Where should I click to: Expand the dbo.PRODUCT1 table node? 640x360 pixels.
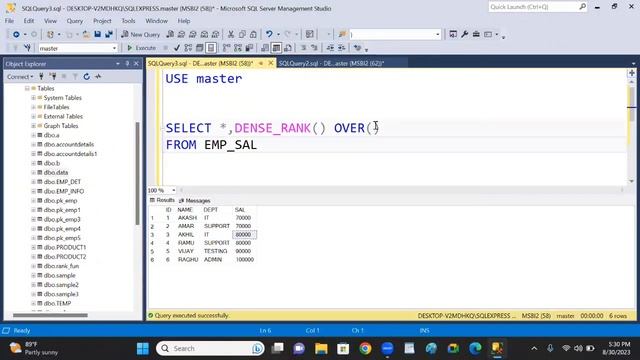(x=33, y=247)
